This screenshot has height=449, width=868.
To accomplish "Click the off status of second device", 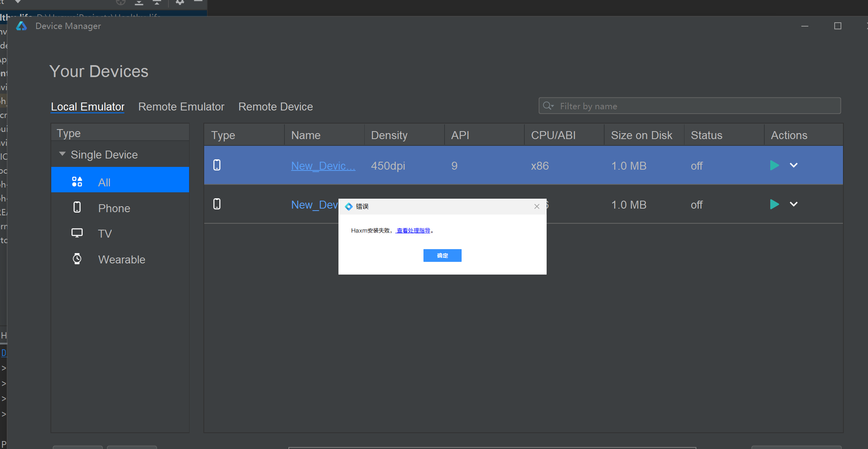I will click(x=697, y=205).
